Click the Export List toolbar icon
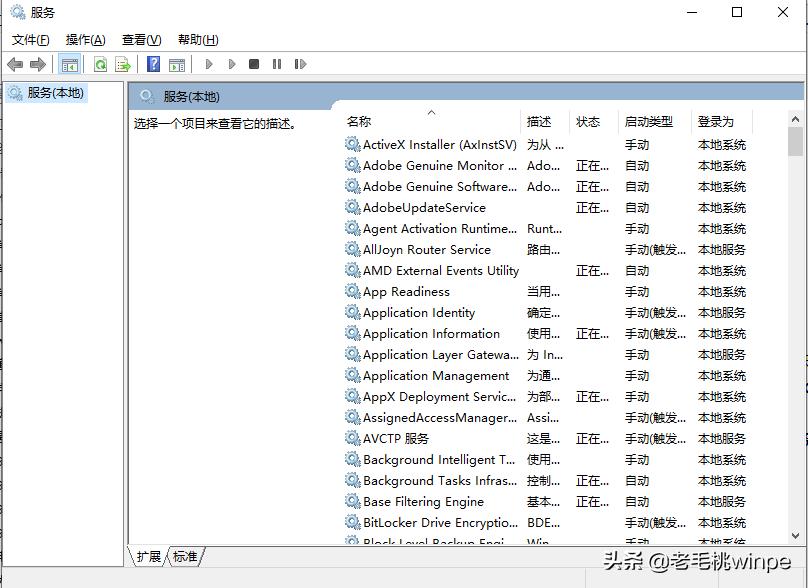The height and width of the screenshot is (588, 808). [124, 64]
